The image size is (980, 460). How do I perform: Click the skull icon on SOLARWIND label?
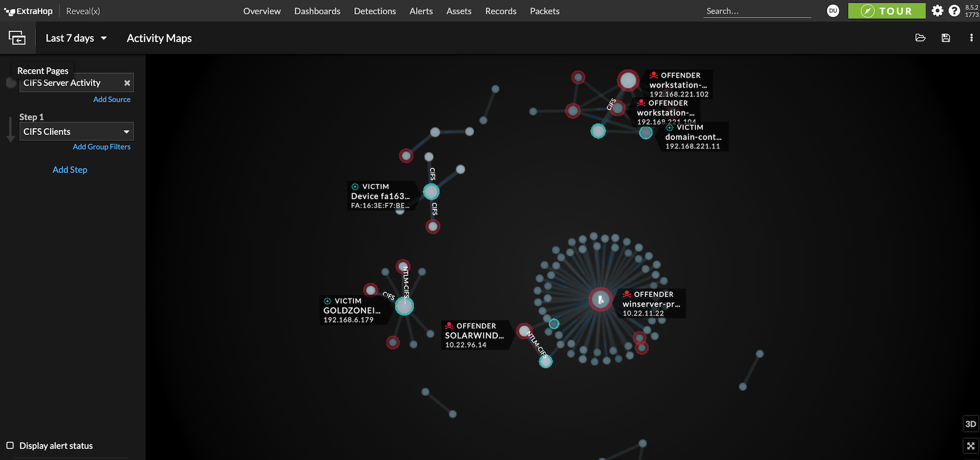click(449, 326)
